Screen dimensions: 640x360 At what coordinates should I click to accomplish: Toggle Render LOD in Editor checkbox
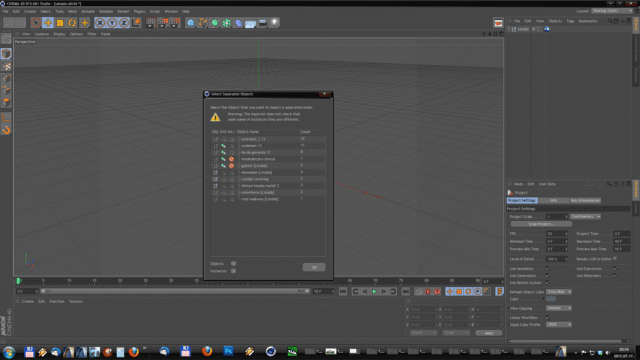pyautogui.click(x=615, y=259)
